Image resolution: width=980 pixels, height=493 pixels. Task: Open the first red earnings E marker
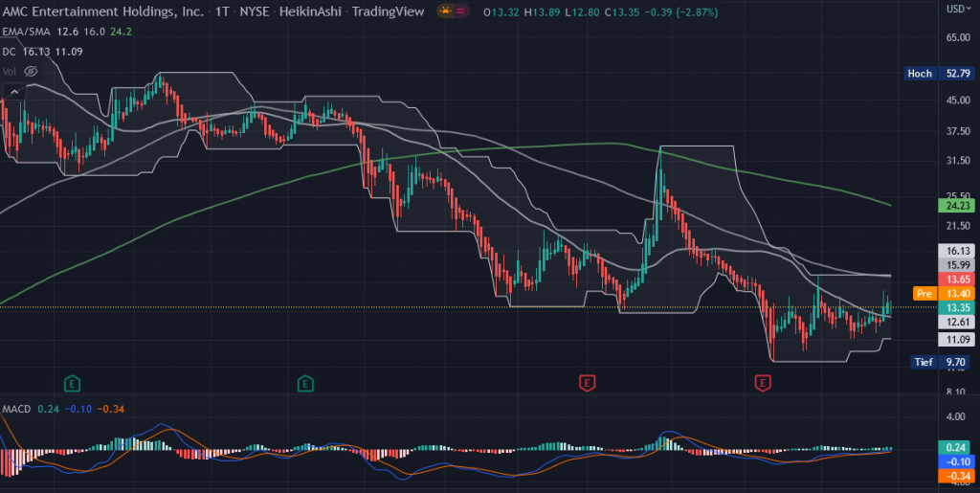pos(587,383)
